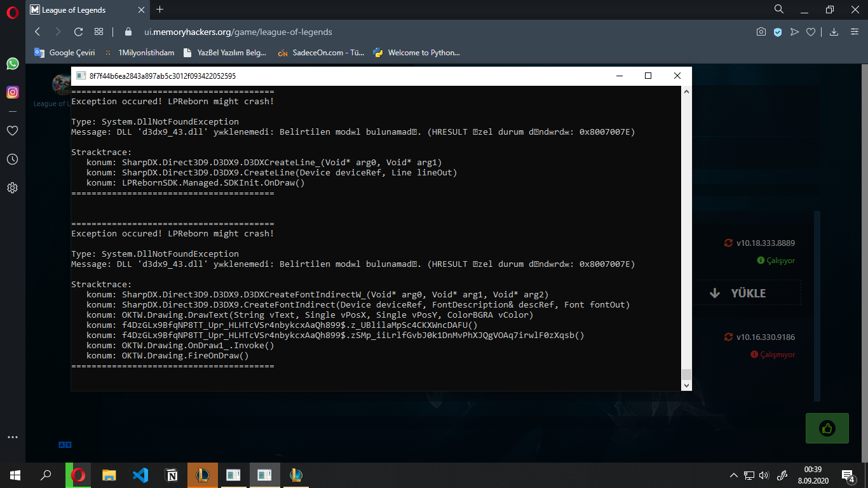Viewport: 868px width, 488px height.
Task: Click the D3DXCreateLine_ stack trace line
Action: (x=264, y=162)
